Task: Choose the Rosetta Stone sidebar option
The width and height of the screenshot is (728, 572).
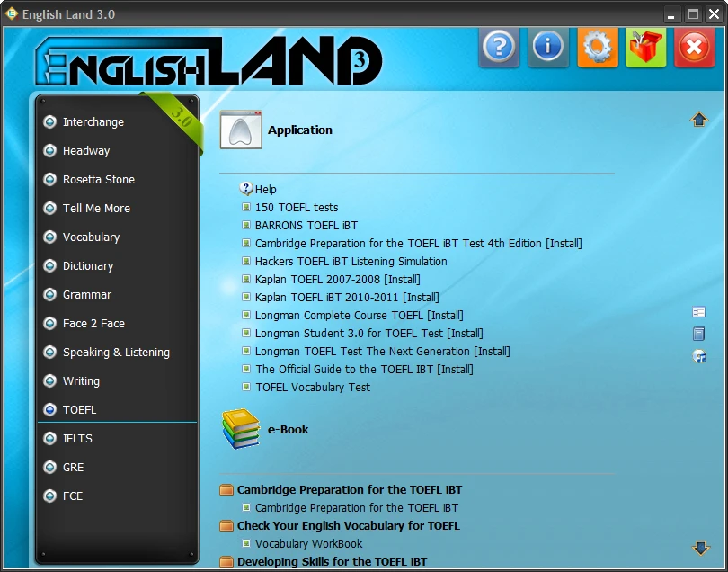Action: [x=98, y=180]
